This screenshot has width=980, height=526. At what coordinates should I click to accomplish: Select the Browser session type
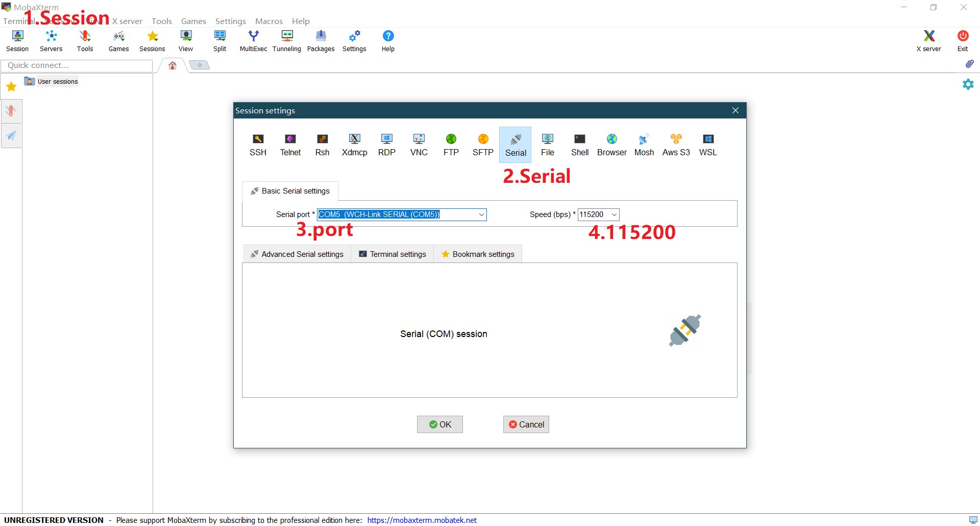[x=611, y=145]
